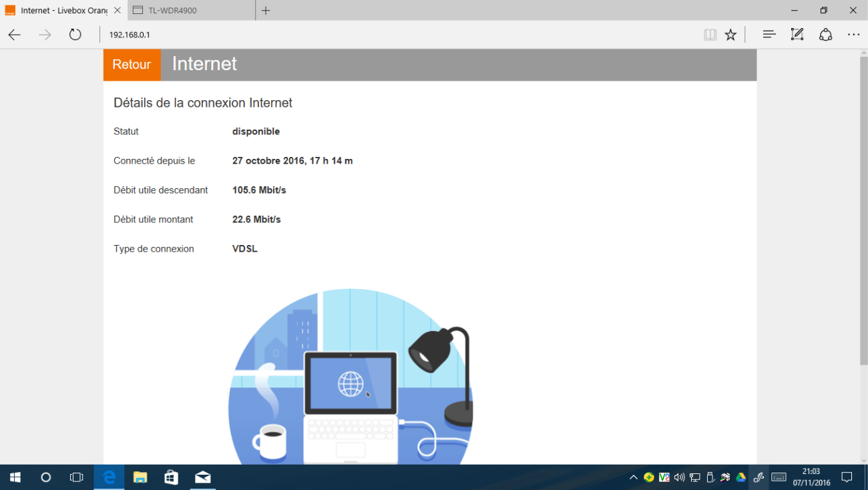Image resolution: width=868 pixels, height=490 pixels.
Task: Open the volume control speaker icon
Action: 680,477
